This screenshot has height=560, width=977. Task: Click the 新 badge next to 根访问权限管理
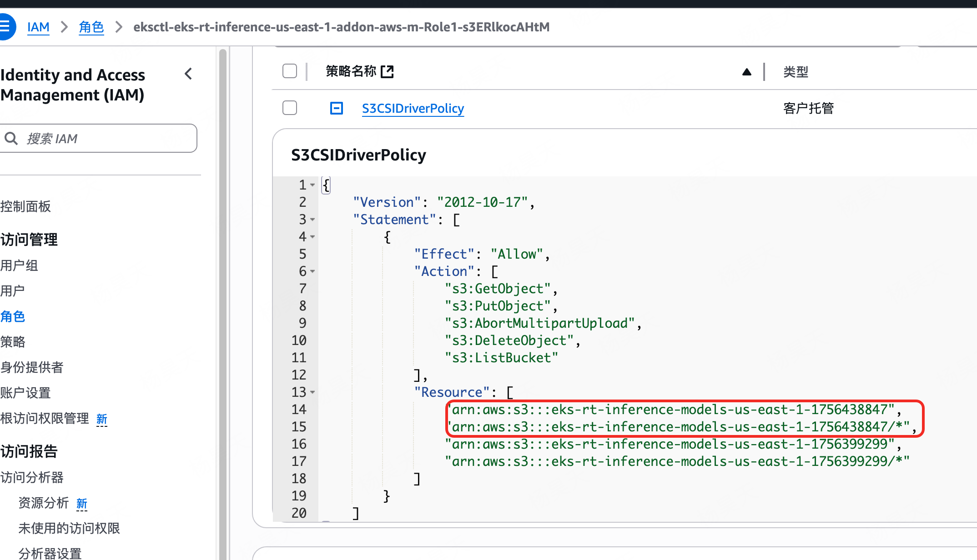102,419
